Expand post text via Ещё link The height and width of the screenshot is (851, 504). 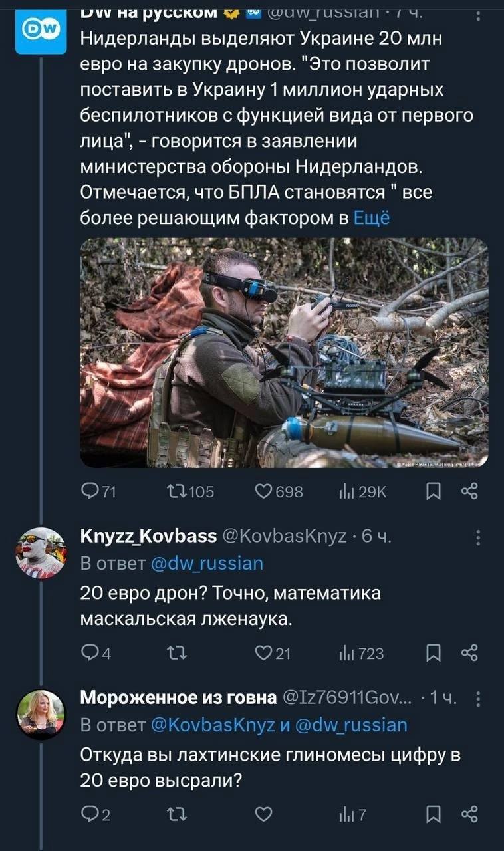tap(371, 218)
